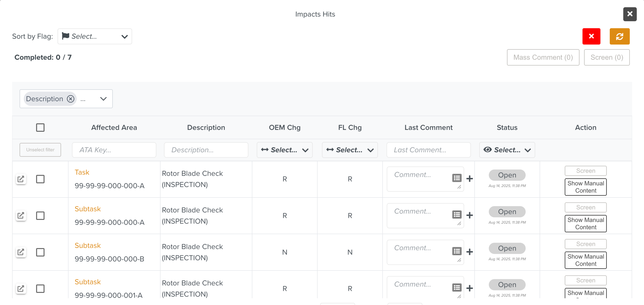Expand the Description column chooser dropdown
Image resolution: width=644 pixels, height=305 pixels.
(103, 99)
